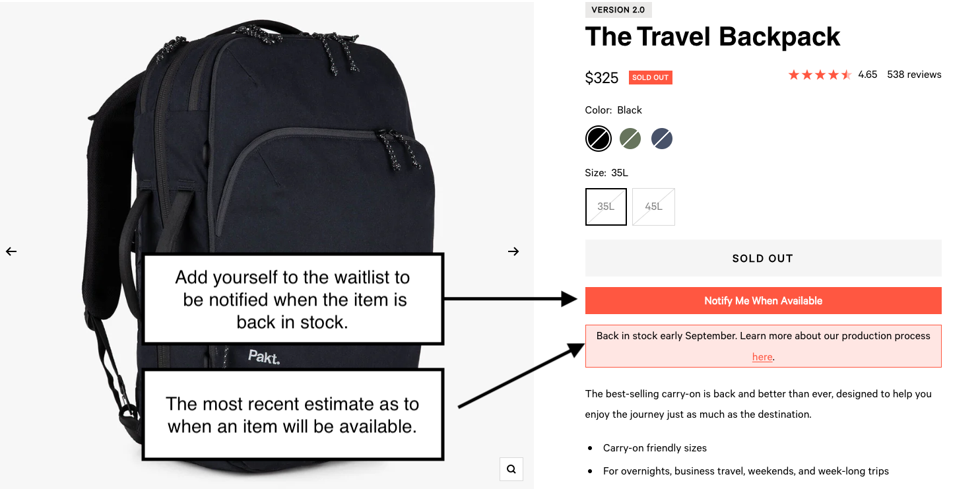Click the previous image left arrow
Image resolution: width=980 pixels, height=489 pixels.
click(11, 251)
